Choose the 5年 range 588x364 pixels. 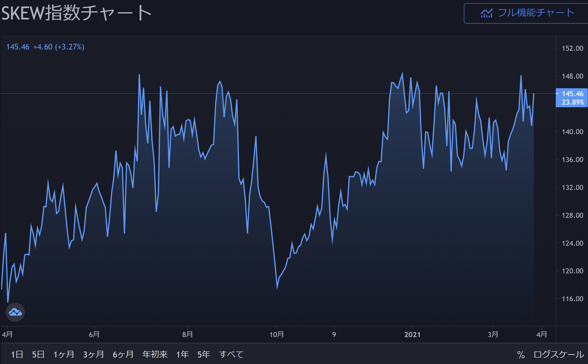204,354
